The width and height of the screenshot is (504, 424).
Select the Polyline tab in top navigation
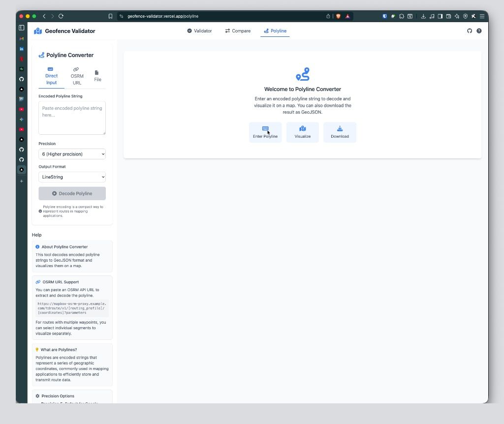coord(275,31)
